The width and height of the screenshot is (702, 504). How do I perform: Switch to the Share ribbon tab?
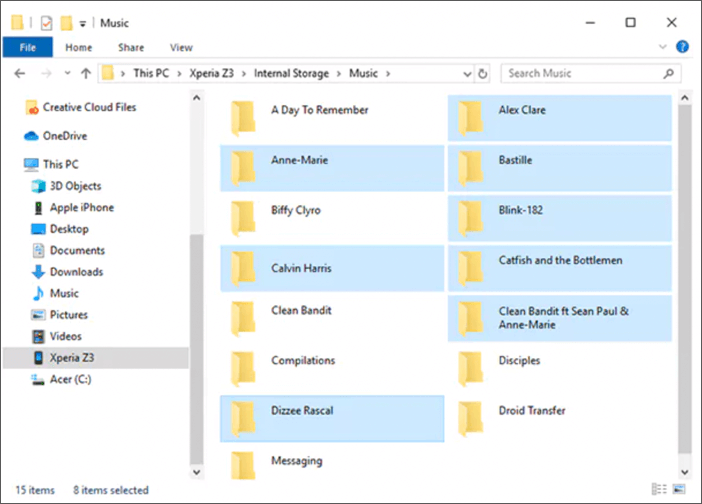pos(131,47)
